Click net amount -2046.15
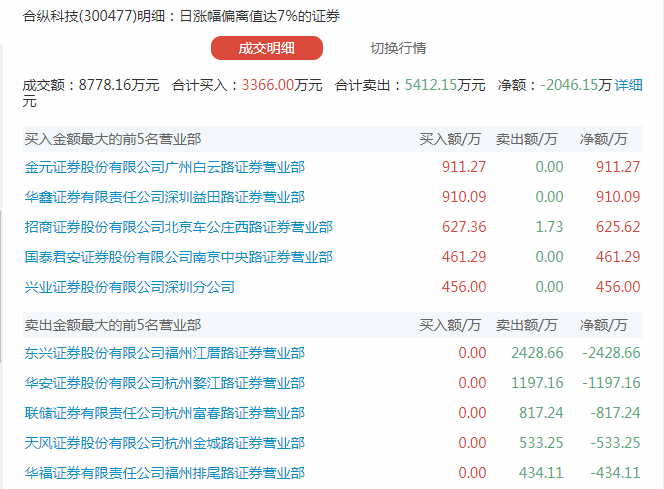 click(569, 85)
